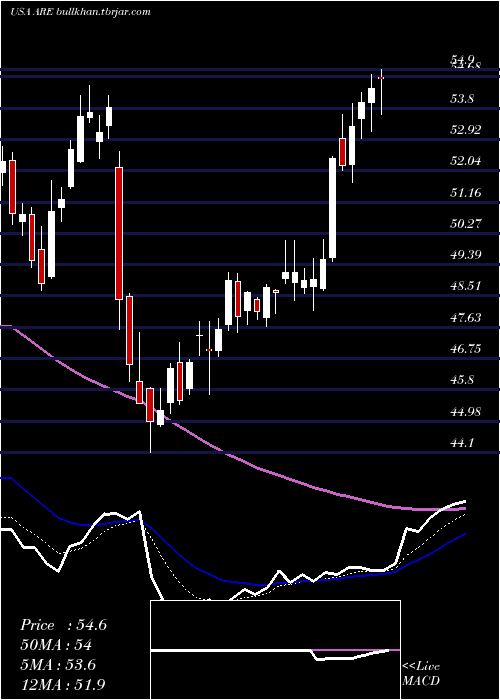This screenshot has height=700, width=500.
Task: Click the 53.8 price axis label
Action: (462, 99)
